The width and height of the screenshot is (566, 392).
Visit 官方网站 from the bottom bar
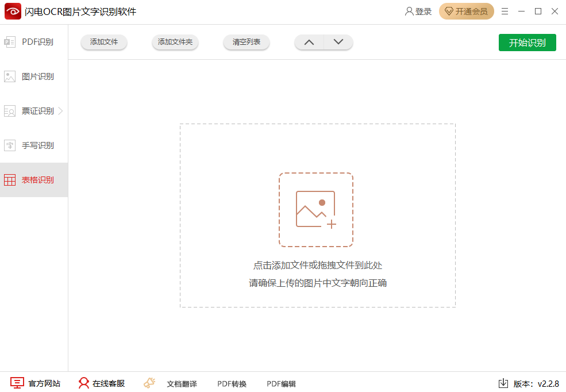point(36,383)
